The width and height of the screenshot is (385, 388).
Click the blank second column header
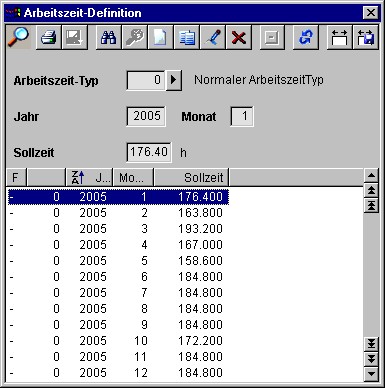coord(46,177)
